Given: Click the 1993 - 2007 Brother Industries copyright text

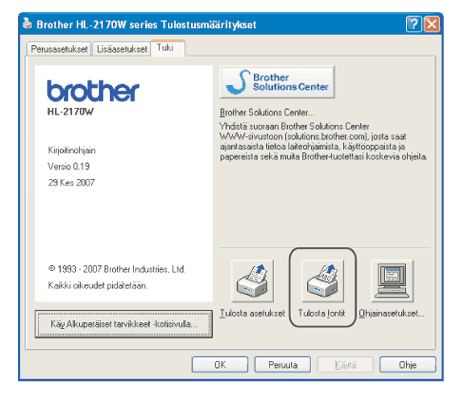Looking at the screenshot, I should coord(117,269).
